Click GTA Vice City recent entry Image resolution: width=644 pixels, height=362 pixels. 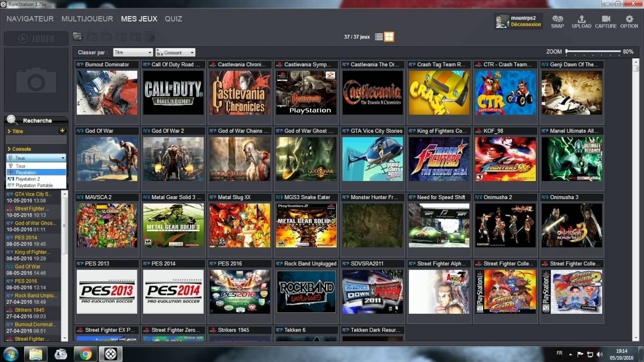click(x=33, y=194)
